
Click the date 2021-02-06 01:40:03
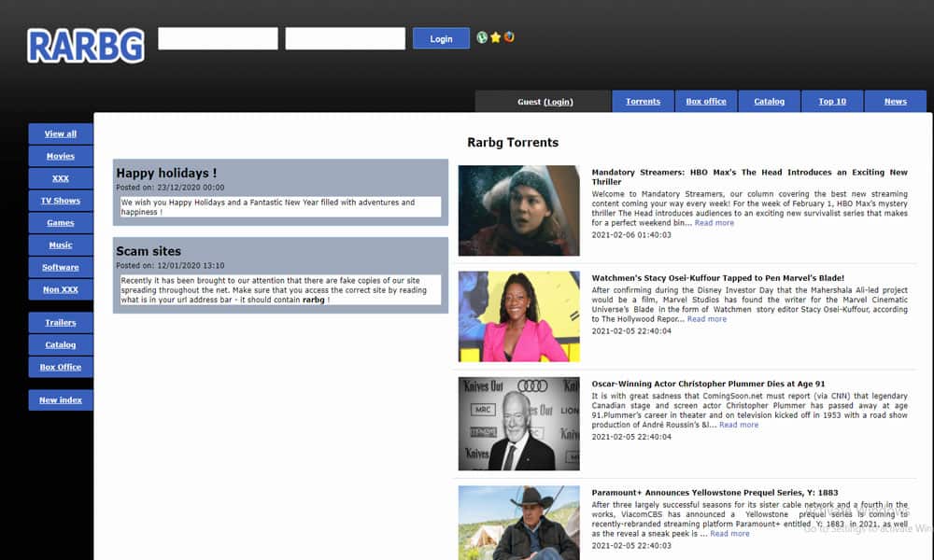click(x=631, y=235)
